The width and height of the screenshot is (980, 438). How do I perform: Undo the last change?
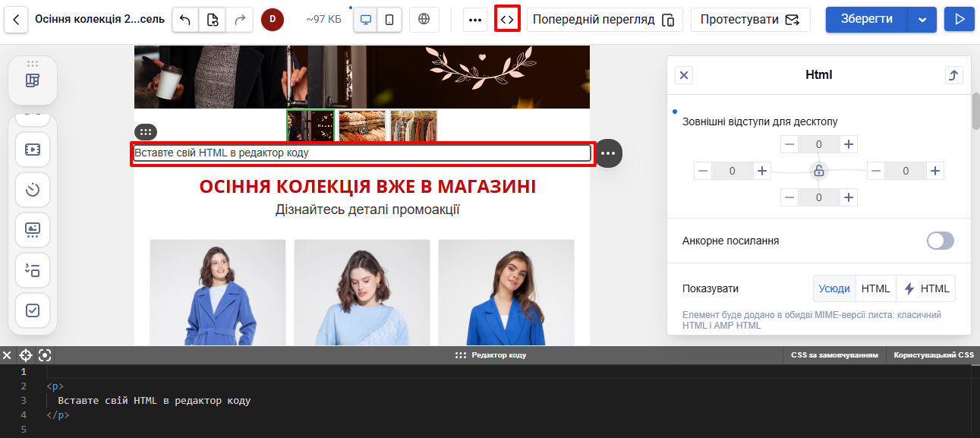click(x=185, y=19)
